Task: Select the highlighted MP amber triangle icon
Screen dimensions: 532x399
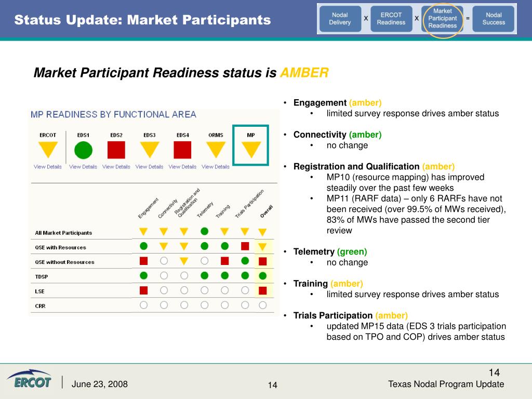Action: [251, 150]
